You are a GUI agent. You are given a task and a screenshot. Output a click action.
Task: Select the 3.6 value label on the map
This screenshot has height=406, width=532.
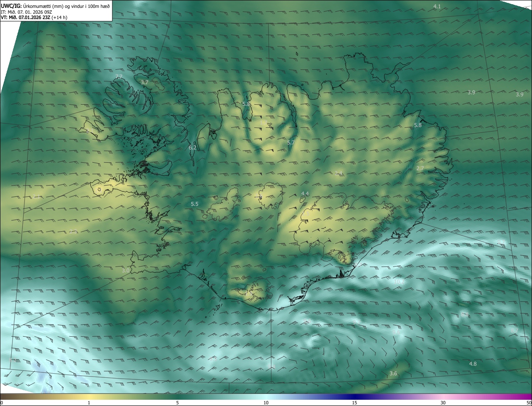pos(393,373)
